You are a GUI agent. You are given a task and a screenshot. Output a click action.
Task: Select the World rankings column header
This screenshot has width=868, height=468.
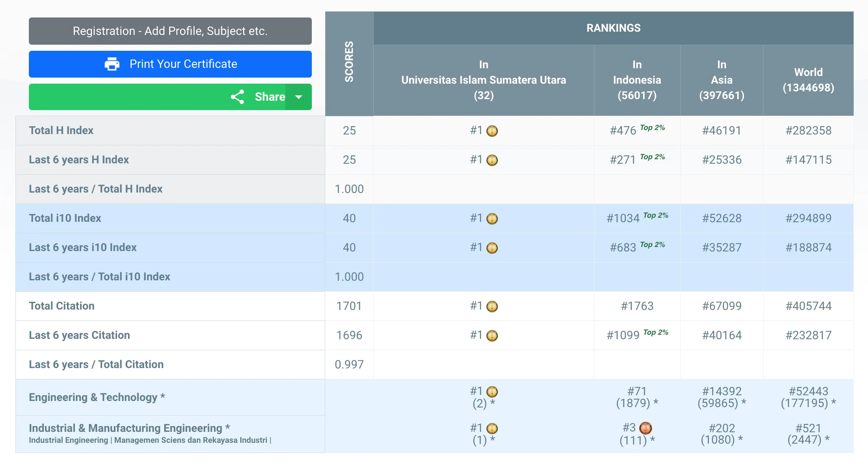click(x=808, y=80)
